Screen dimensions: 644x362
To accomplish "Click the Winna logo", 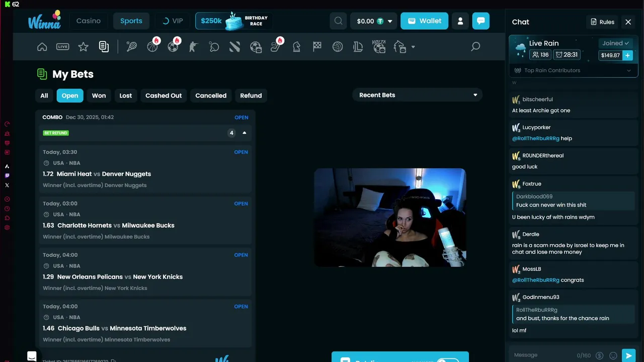I will [44, 20].
